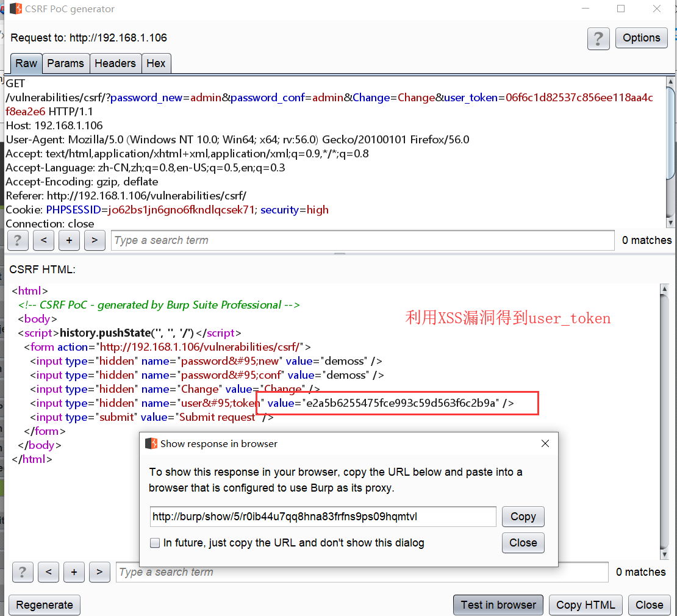
Task: Click plus button in CSRF HTML search bar
Action: pos(74,572)
